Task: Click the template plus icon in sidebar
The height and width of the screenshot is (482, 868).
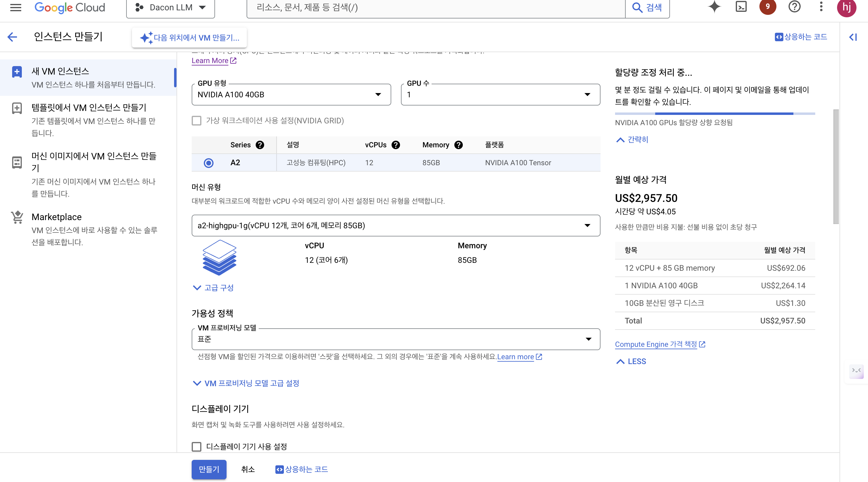Action: pyautogui.click(x=17, y=108)
